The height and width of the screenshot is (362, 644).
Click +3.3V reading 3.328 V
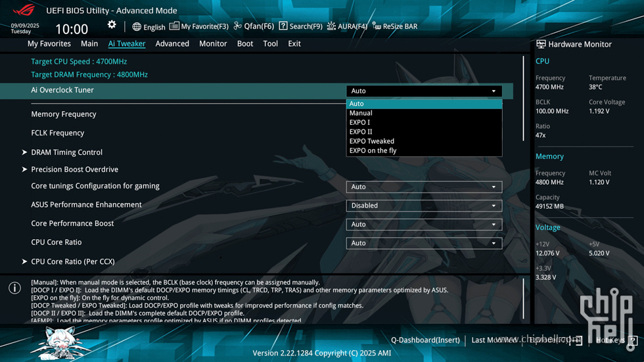(x=546, y=277)
